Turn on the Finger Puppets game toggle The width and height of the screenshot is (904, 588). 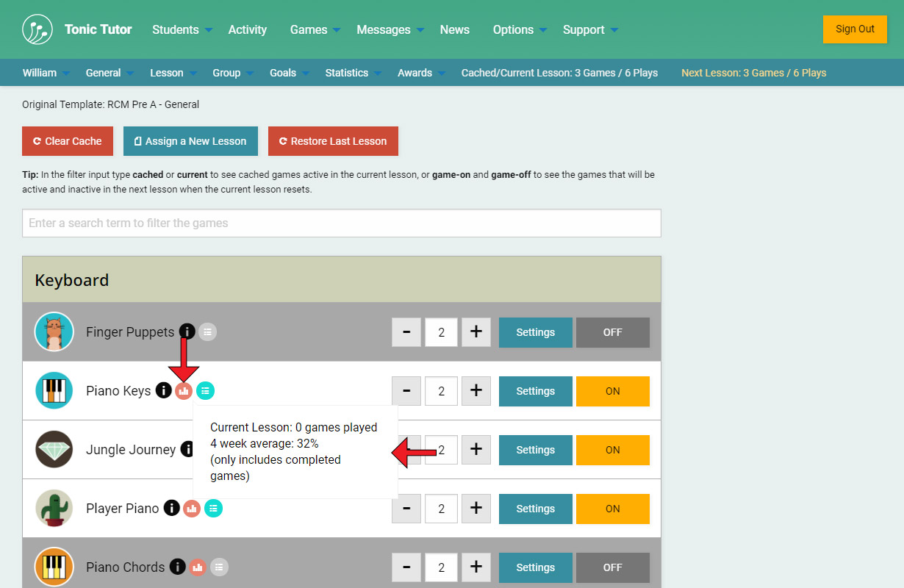612,332
